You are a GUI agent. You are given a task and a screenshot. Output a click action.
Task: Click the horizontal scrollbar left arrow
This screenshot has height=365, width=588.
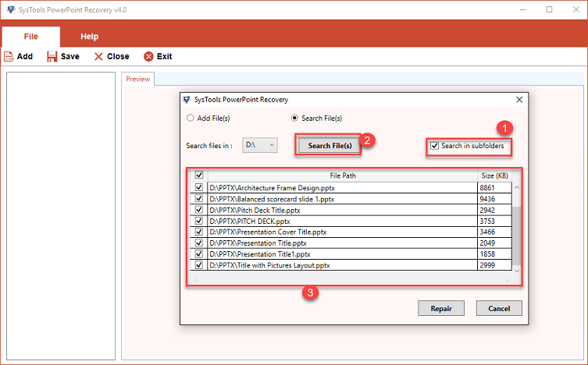tap(195, 280)
